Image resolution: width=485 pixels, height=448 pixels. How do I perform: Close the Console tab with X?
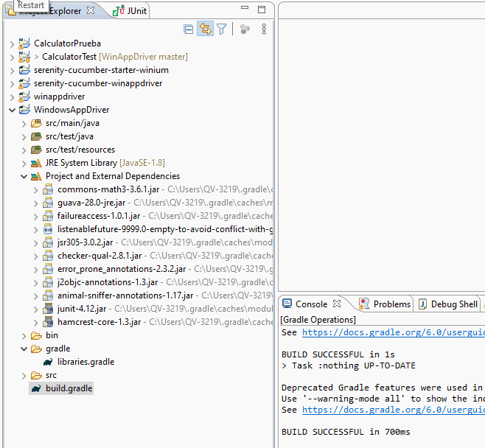337,304
